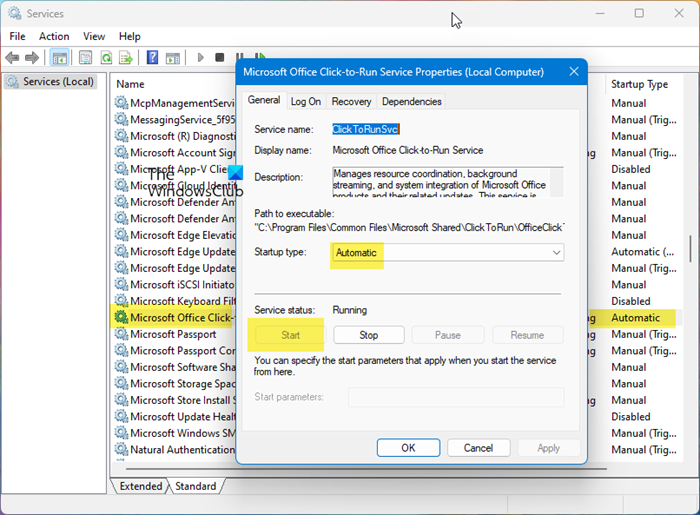Click the gear icon of Natural Authentication row

pyautogui.click(x=121, y=449)
